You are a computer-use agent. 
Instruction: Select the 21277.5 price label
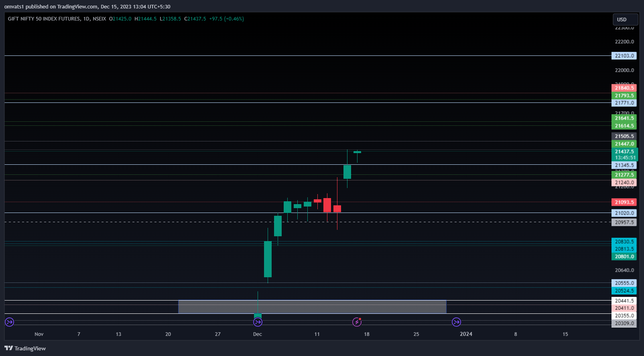[624, 175]
